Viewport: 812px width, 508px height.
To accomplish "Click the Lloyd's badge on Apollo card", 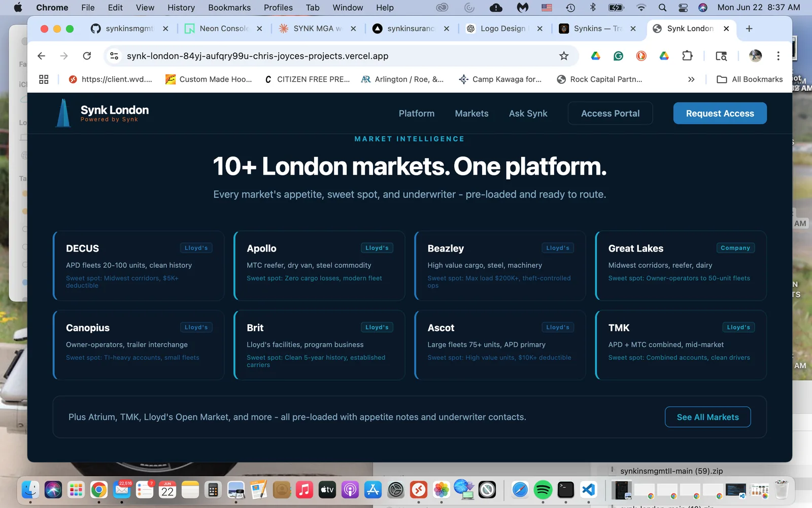I will pos(377,248).
